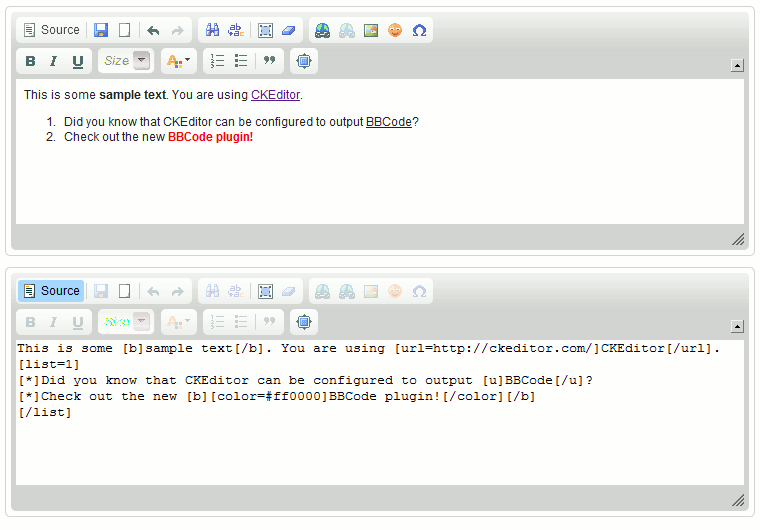Viewport: 760px width, 530px height.
Task: Open the Size dropdown in top editor
Action: [126, 61]
